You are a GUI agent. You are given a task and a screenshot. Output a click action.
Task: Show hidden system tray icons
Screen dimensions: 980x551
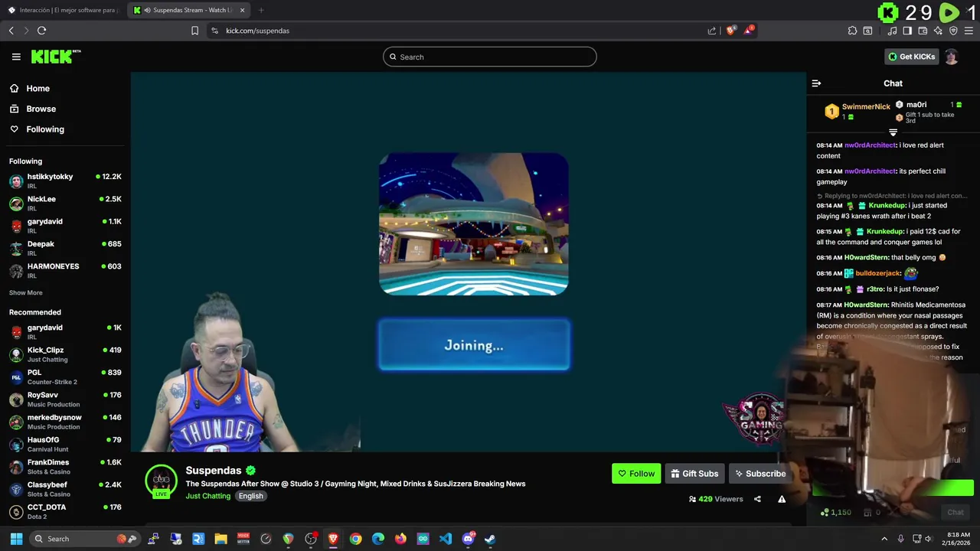coord(884,539)
